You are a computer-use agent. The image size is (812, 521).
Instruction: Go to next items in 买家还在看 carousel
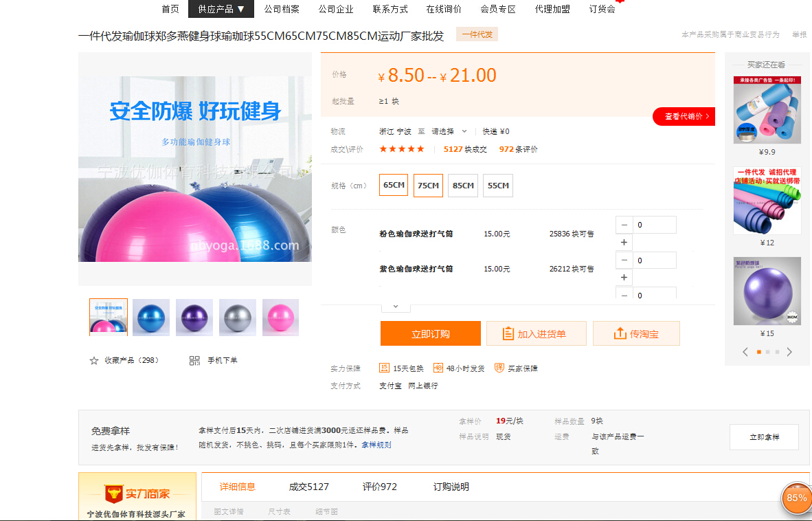point(789,352)
